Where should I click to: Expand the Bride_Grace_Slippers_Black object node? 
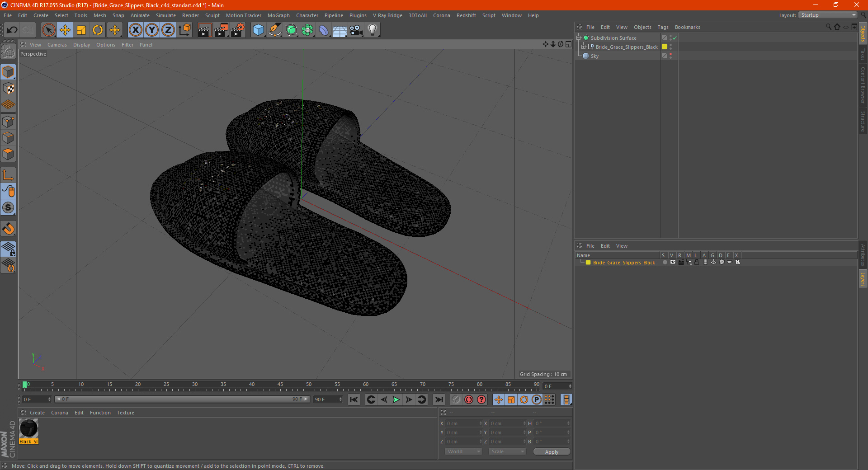point(584,47)
